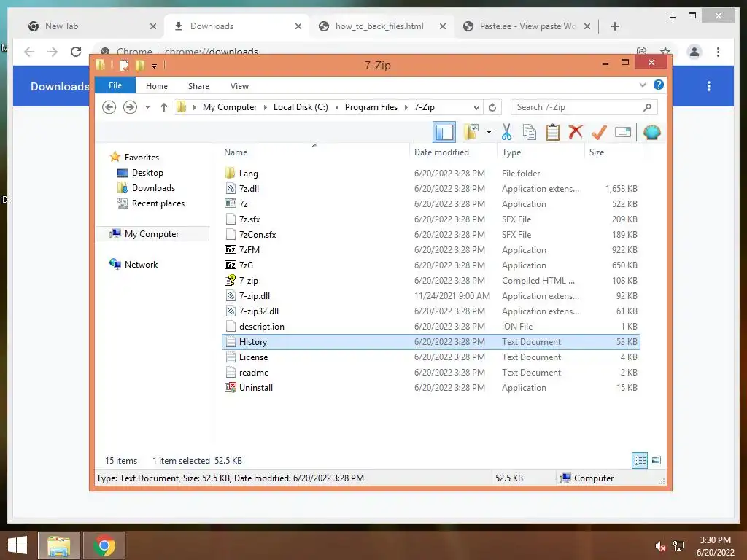This screenshot has height=560, width=747.
Task: Click the Cut scissors icon
Action: tap(506, 132)
